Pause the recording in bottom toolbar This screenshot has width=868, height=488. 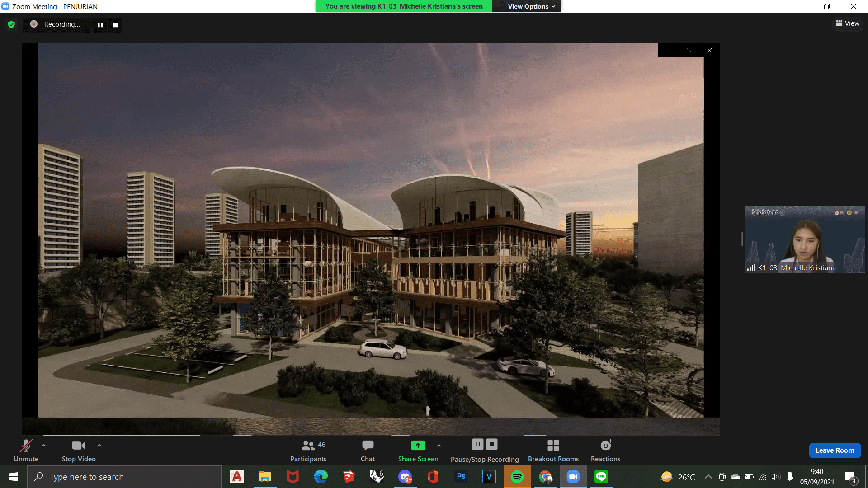pyautogui.click(x=477, y=444)
